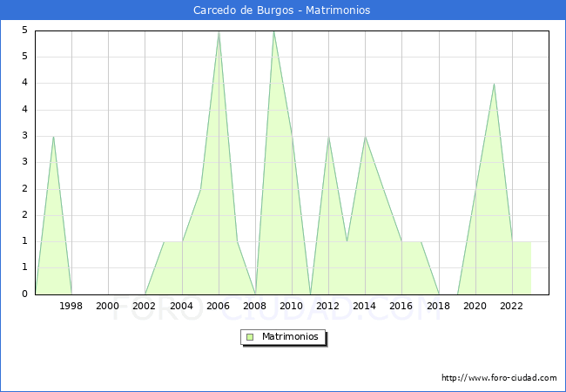Click the x-axis label 2012

click(327, 306)
